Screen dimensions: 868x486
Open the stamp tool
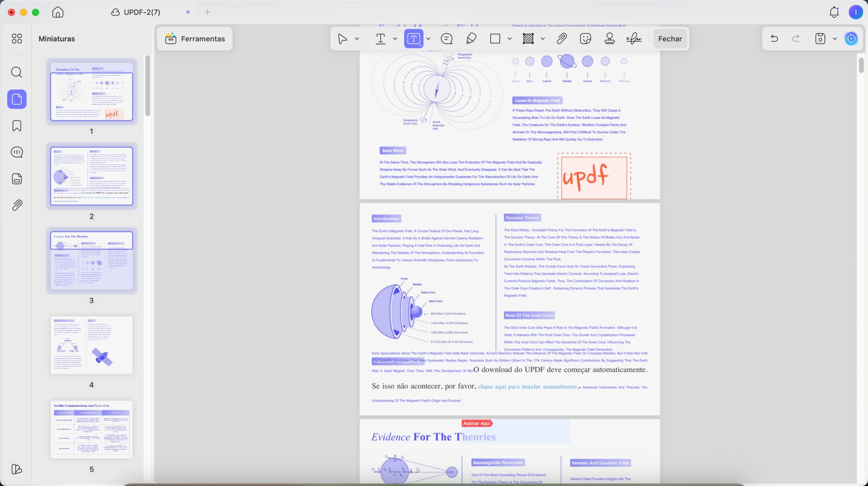point(610,39)
